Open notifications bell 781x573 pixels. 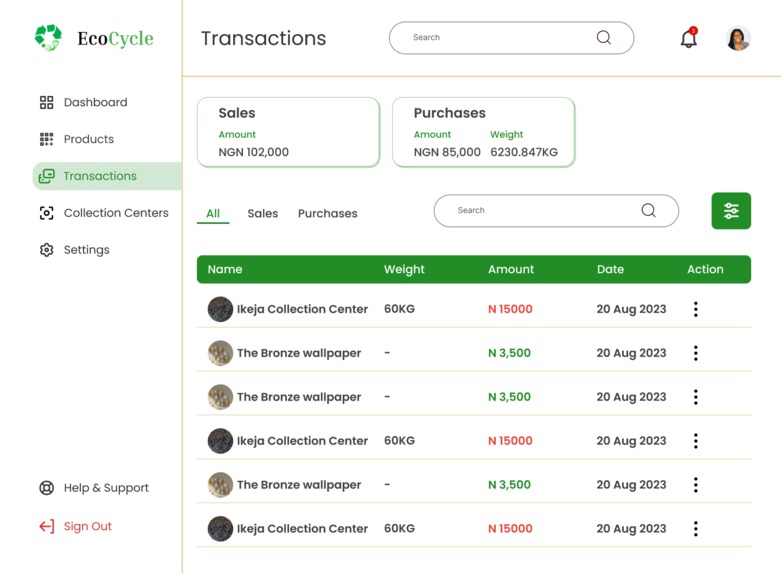[x=689, y=38]
